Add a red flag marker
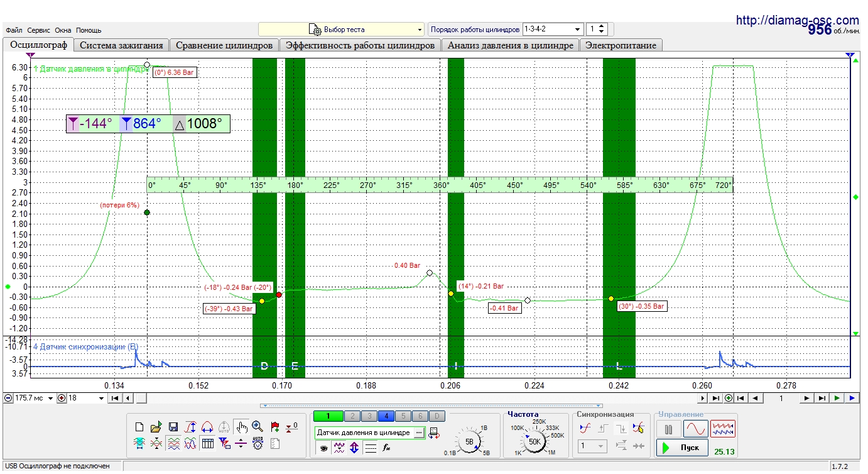This screenshot has width=868, height=474. tap(274, 428)
